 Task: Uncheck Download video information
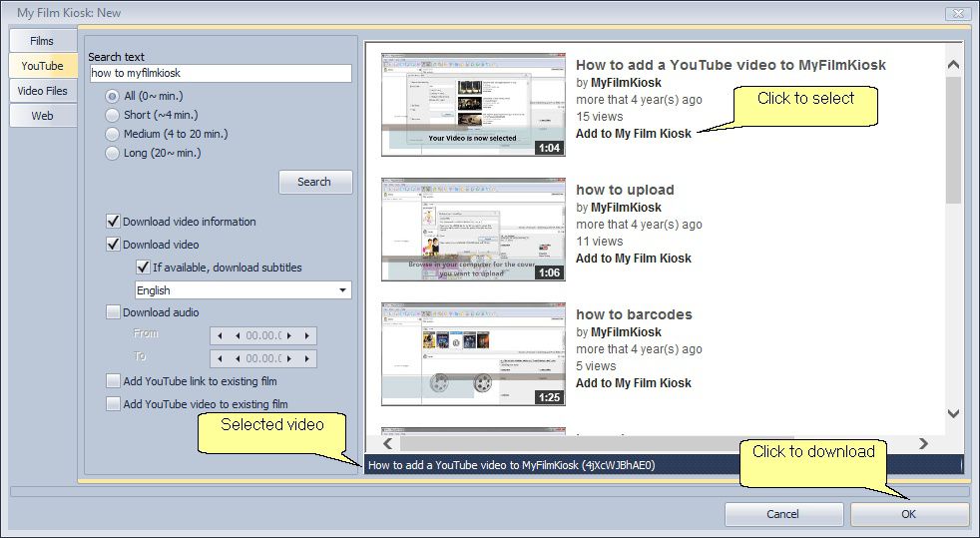[113, 222]
